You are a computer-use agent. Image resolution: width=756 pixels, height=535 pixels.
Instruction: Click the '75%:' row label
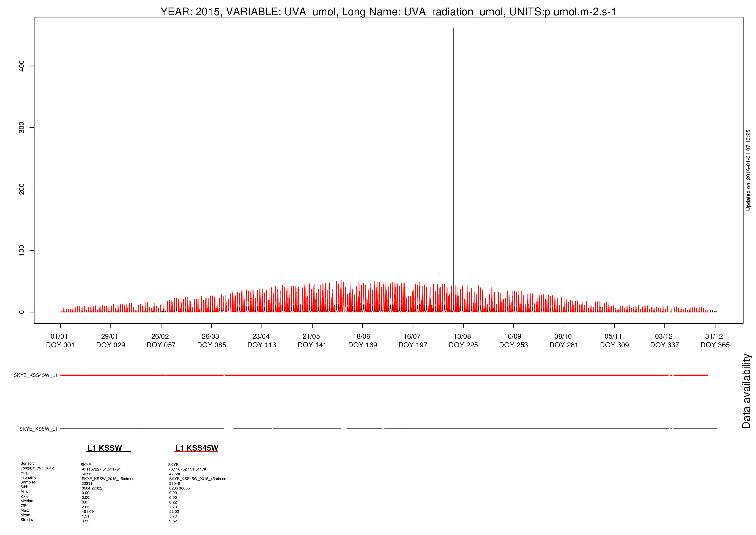point(25,506)
